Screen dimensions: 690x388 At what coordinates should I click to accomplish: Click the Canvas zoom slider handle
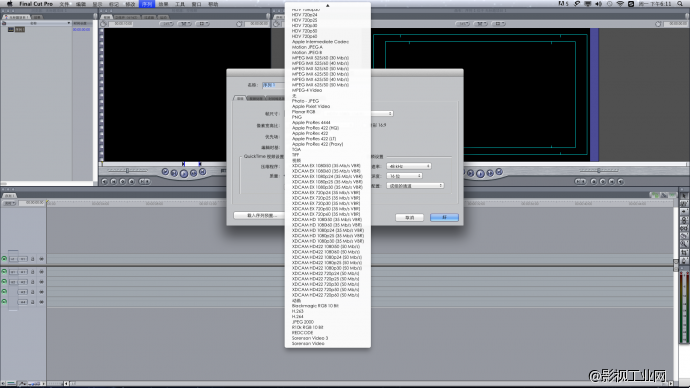tap(598, 171)
